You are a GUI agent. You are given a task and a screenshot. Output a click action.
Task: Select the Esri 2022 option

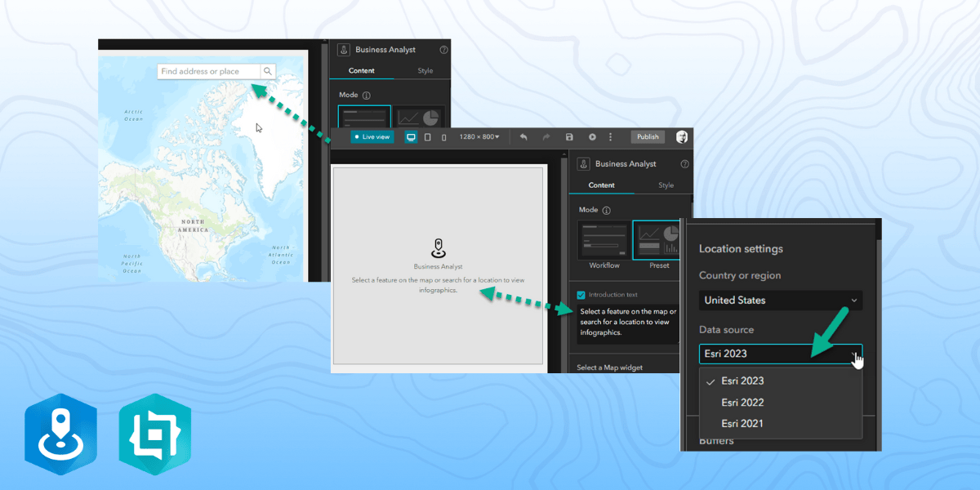[x=781, y=403]
